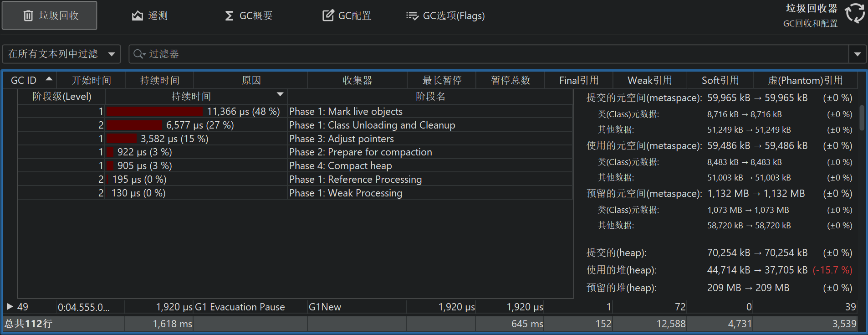868x335 pixels.
Task: Select the Phase 4: Compact heap row
Action: (359, 166)
